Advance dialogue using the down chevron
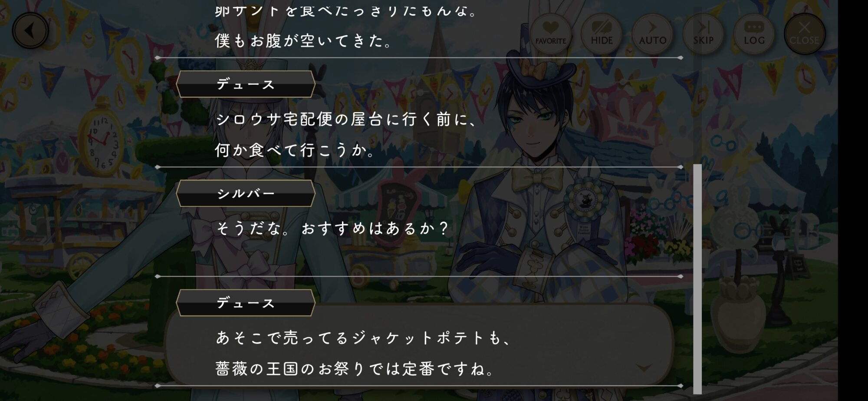This screenshot has height=401, width=868. click(644, 368)
